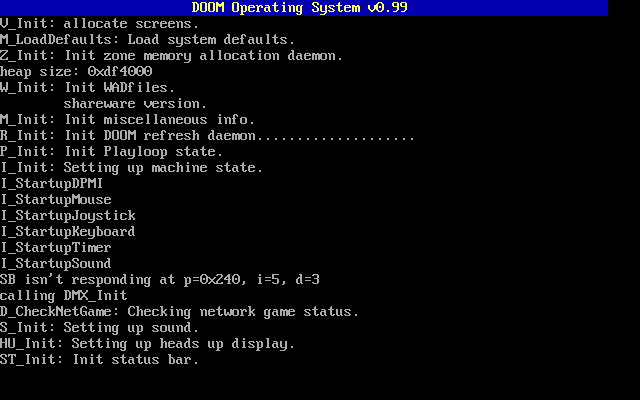
Task: Click the I_StartupTimer entry
Action: coord(56,247)
